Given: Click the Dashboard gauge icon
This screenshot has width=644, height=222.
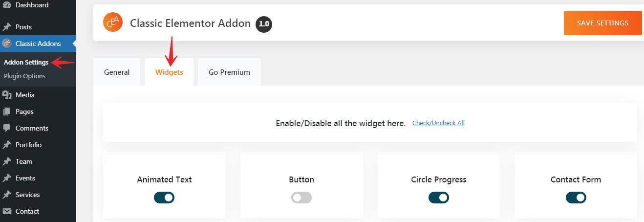Looking at the screenshot, I should 7,5.
